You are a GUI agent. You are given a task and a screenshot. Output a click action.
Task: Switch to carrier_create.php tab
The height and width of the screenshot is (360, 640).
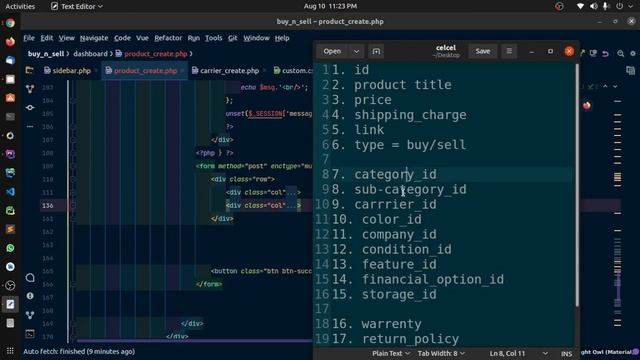(x=229, y=71)
